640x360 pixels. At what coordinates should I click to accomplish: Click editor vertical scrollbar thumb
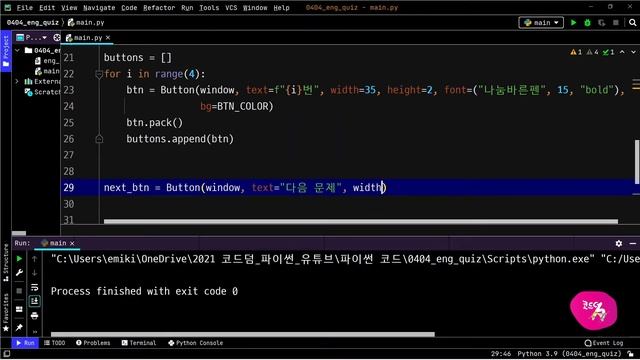pyautogui.click(x=637, y=162)
